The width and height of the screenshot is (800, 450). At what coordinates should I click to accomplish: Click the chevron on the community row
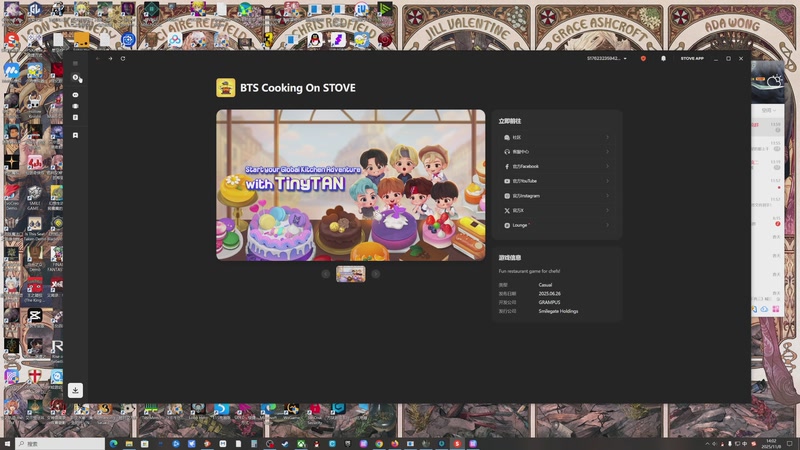607,137
